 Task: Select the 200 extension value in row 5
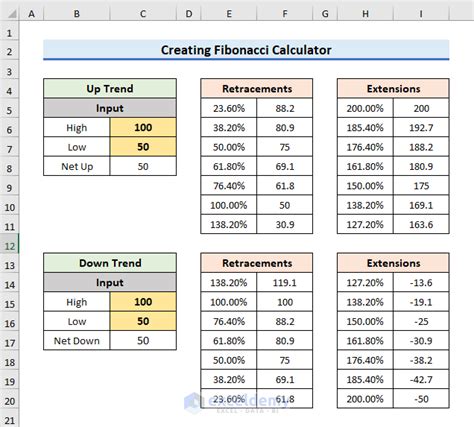click(421, 108)
